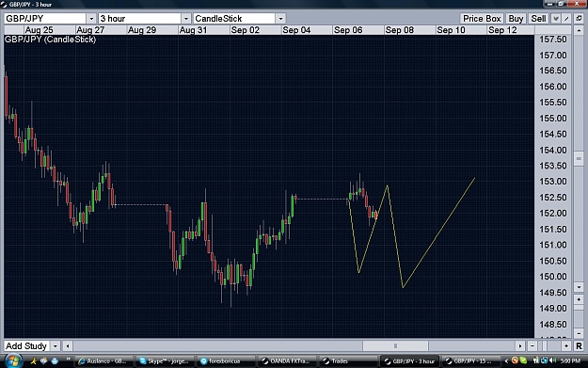Viewport: 588px width, 368px height.
Task: Click the Sep 08 date header
Action: [400, 30]
